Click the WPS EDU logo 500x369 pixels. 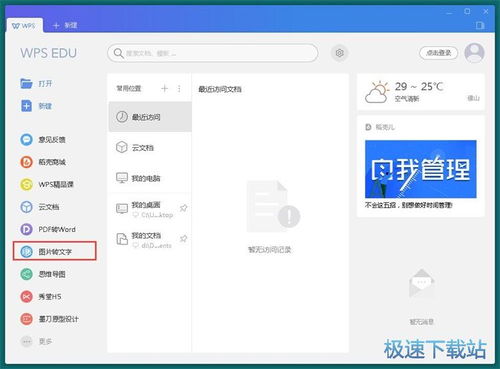49,53
